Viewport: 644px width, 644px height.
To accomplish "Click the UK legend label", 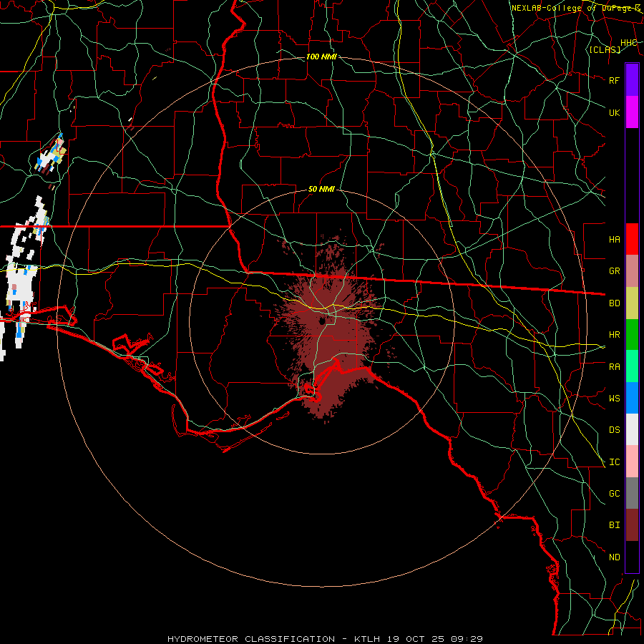I will pyautogui.click(x=614, y=112).
